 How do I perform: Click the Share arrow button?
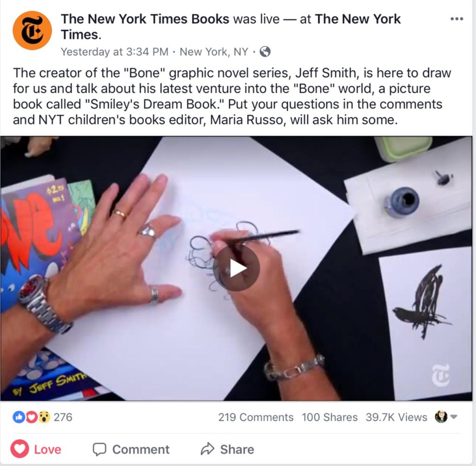[x=227, y=449]
